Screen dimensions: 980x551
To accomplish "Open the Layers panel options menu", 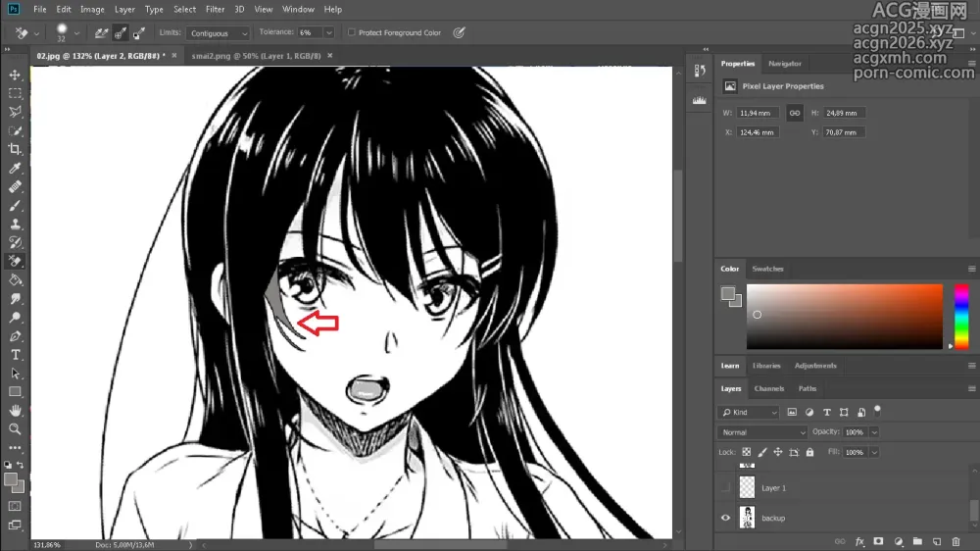I will pyautogui.click(x=971, y=388).
